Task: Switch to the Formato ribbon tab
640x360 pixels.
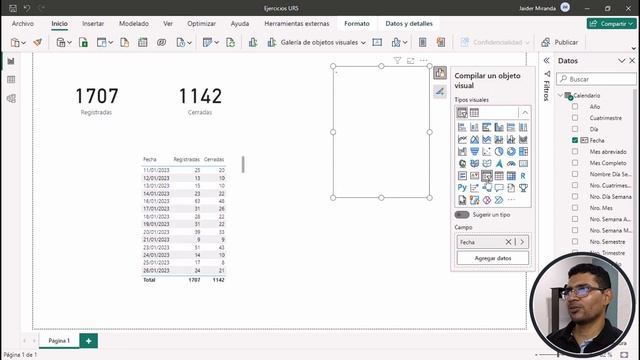Action: [x=357, y=24]
